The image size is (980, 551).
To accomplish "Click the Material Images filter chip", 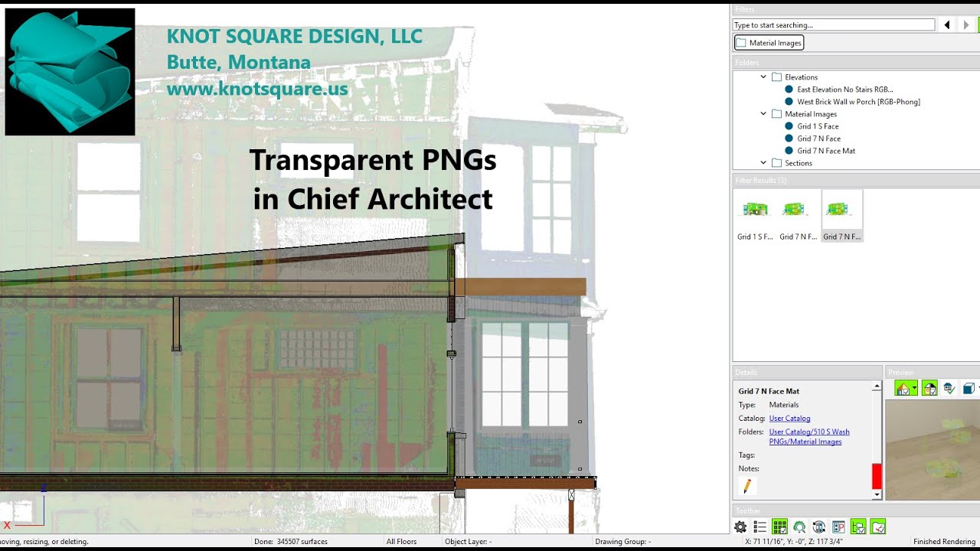I will pyautogui.click(x=769, y=43).
